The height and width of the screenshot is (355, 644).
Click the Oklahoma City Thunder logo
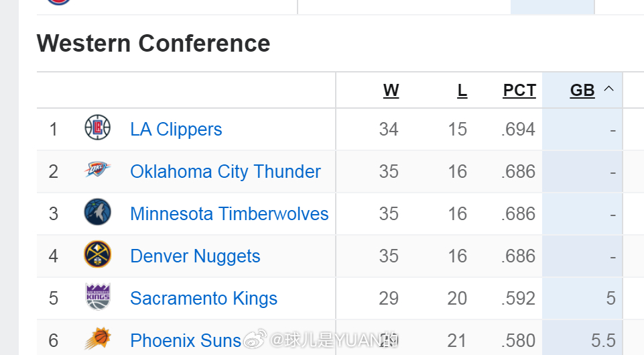click(x=97, y=169)
